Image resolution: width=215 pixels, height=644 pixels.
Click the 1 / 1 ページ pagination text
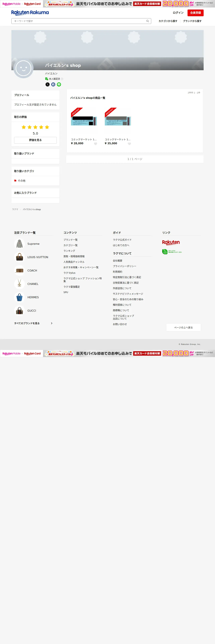pos(135,159)
